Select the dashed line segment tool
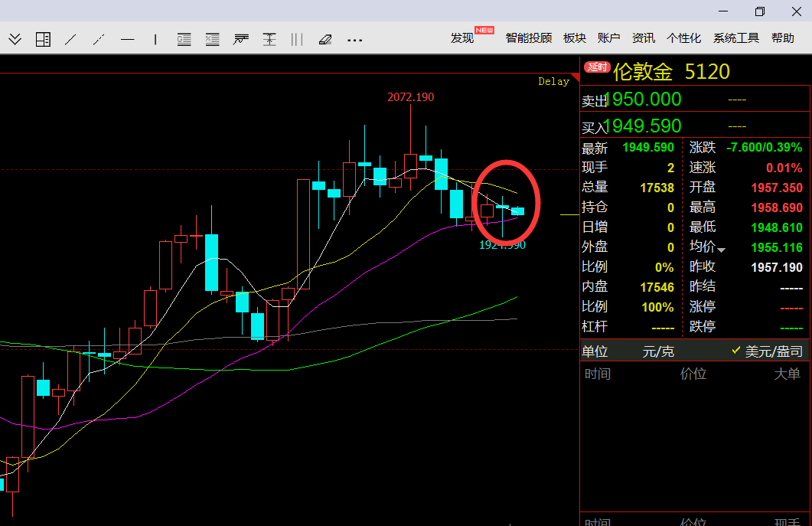This screenshot has height=526, width=812. click(99, 39)
